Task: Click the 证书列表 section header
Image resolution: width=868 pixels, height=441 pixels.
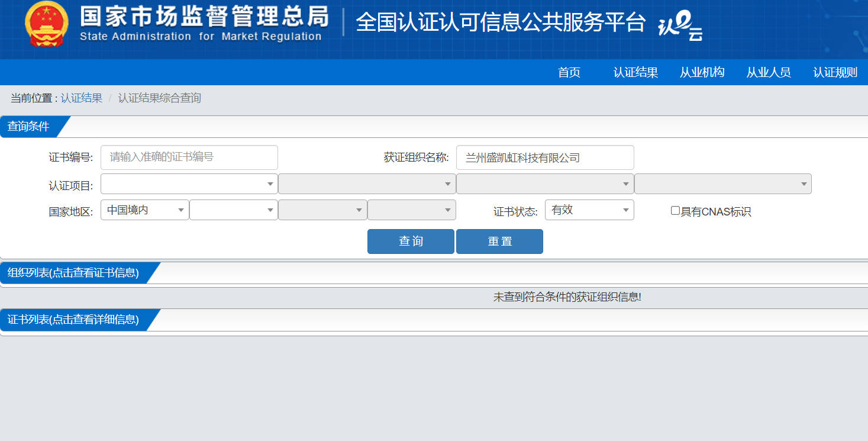Action: click(73, 320)
